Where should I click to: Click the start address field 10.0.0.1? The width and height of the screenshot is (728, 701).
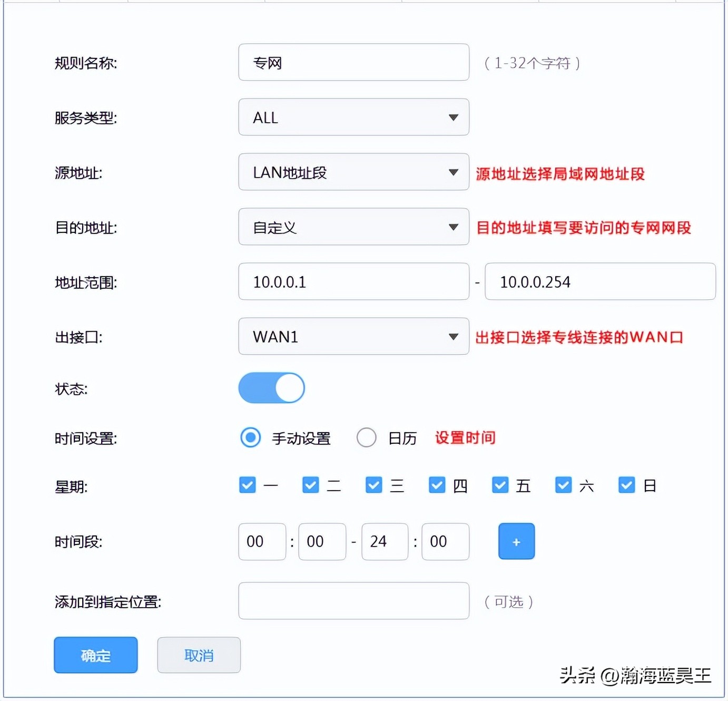353,281
